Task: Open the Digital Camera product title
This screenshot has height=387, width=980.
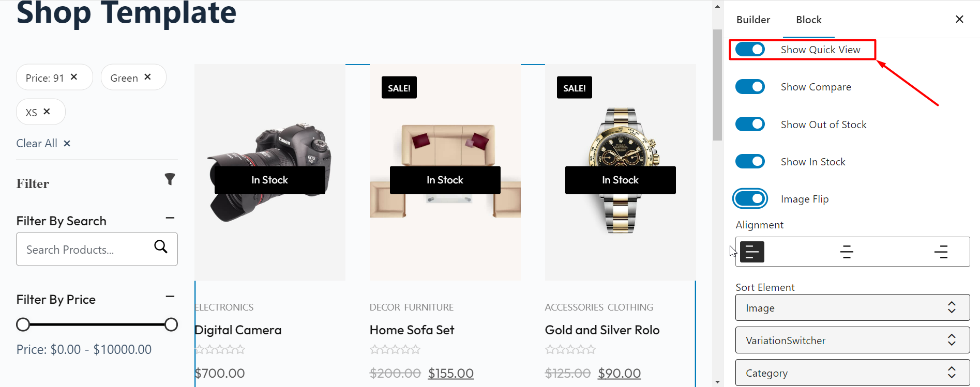Action: (238, 330)
